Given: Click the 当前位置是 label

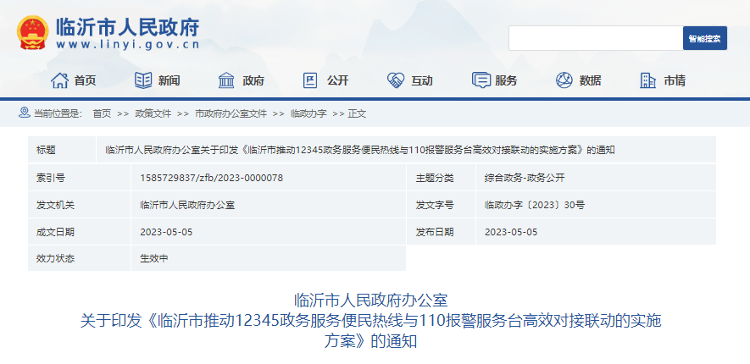Looking at the screenshot, I should pyautogui.click(x=57, y=114).
